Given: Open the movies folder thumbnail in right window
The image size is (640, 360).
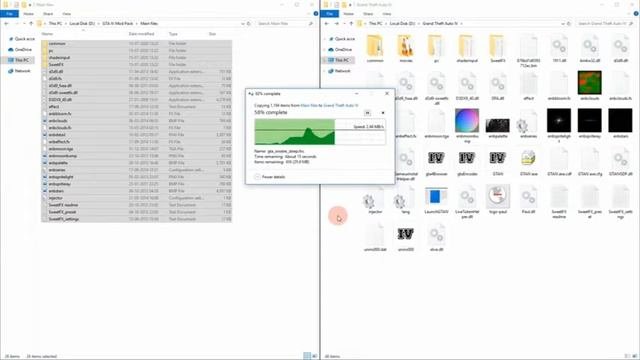Looking at the screenshot, I should pos(405,46).
